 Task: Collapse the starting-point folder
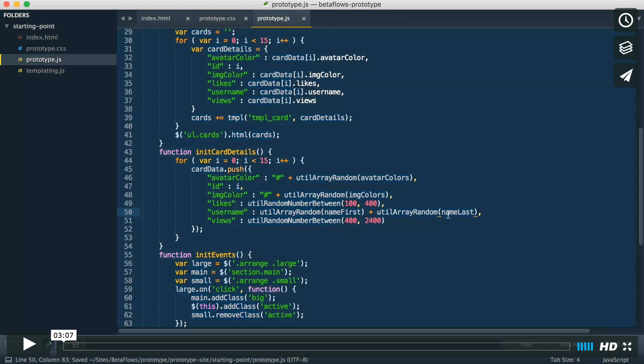click(6, 26)
